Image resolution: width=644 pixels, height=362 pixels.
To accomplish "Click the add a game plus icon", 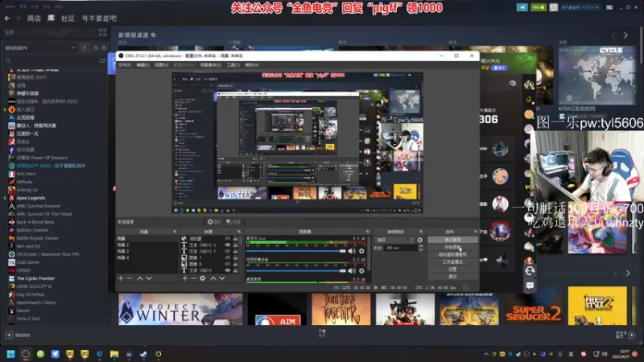I will point(9,335).
